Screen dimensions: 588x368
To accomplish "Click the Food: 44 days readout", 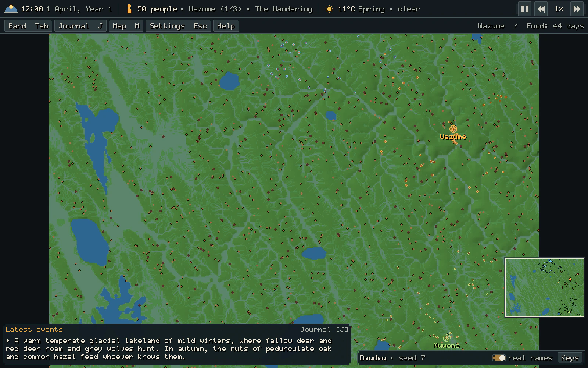I will pos(555,26).
